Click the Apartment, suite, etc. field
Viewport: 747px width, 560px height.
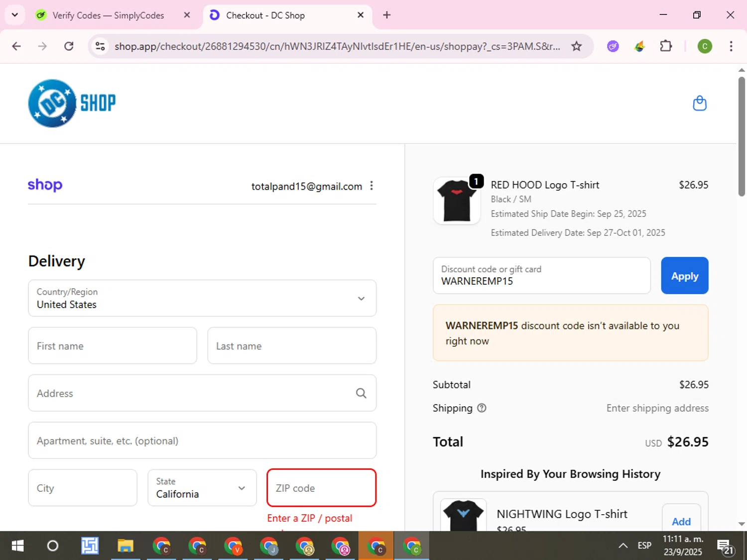[202, 441]
